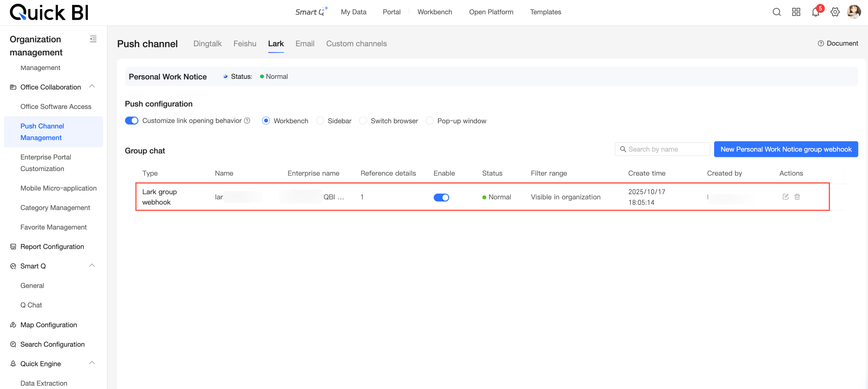
Task: Open the Document link
Action: coord(842,44)
